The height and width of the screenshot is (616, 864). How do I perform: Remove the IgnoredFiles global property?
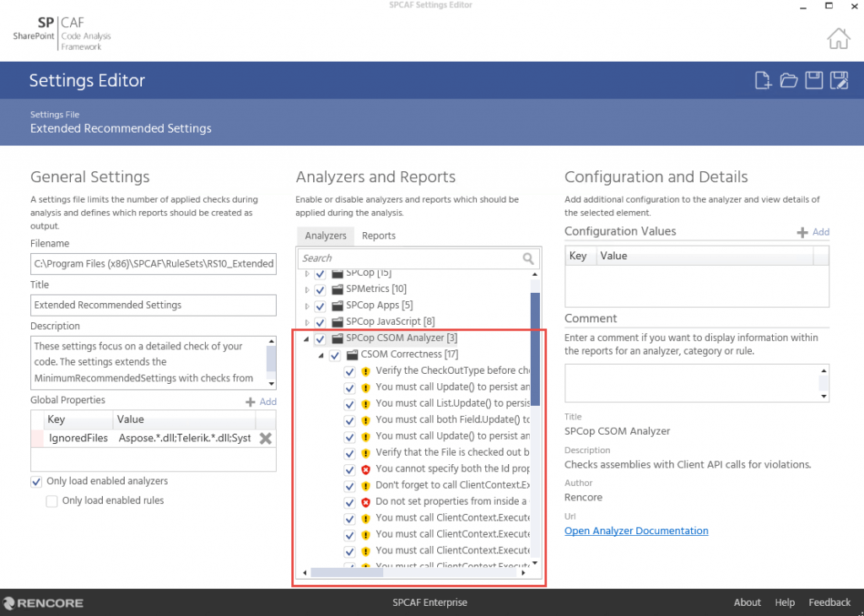tap(265, 438)
